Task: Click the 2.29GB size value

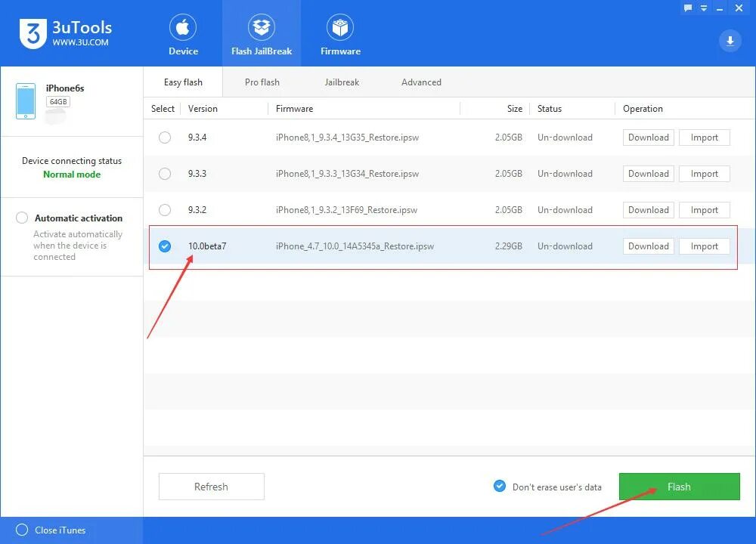Action: (508, 246)
